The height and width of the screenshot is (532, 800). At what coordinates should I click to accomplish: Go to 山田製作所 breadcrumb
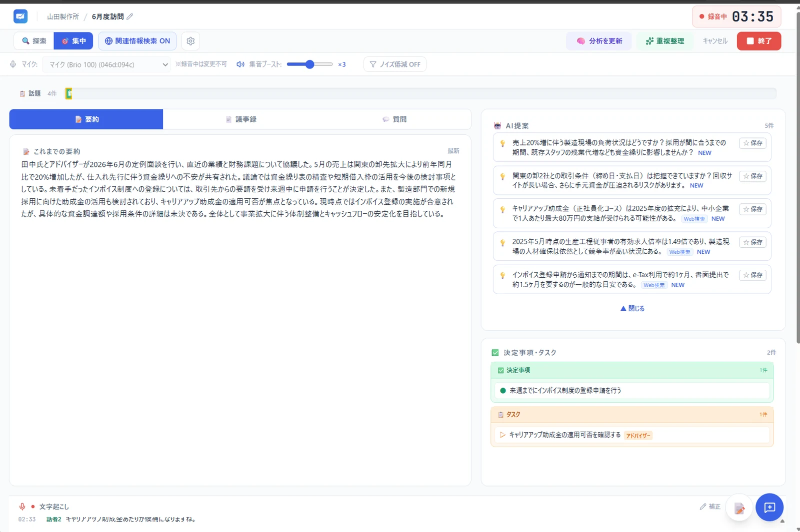point(63,16)
